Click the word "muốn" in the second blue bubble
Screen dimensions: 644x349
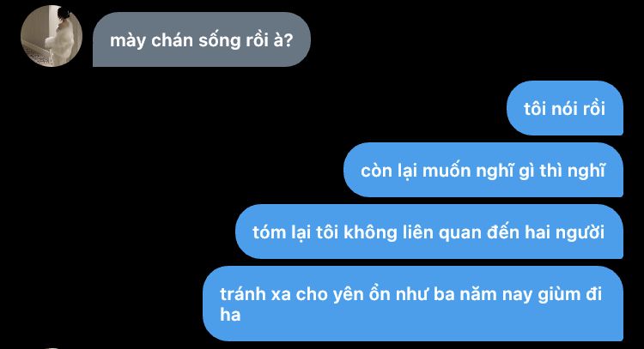446,171
